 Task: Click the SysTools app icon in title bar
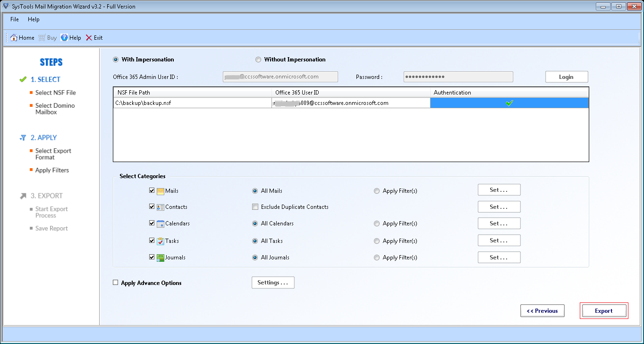[x=6, y=7]
